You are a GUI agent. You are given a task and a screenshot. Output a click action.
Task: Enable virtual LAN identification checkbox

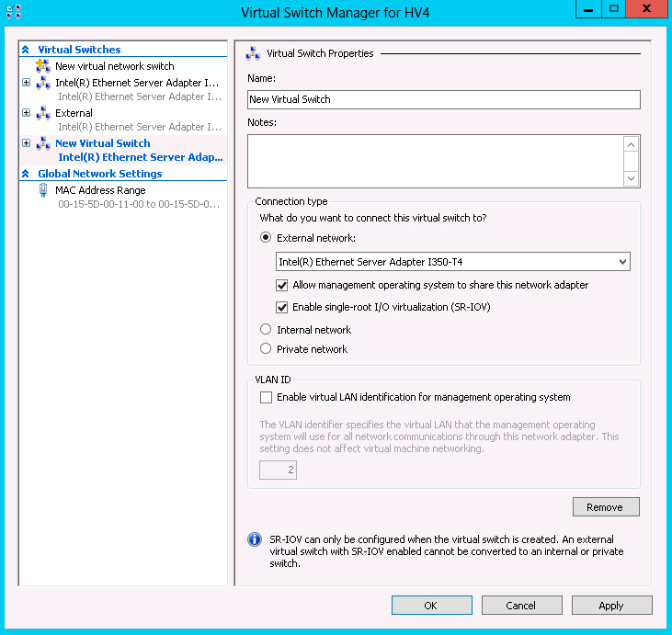point(266,397)
